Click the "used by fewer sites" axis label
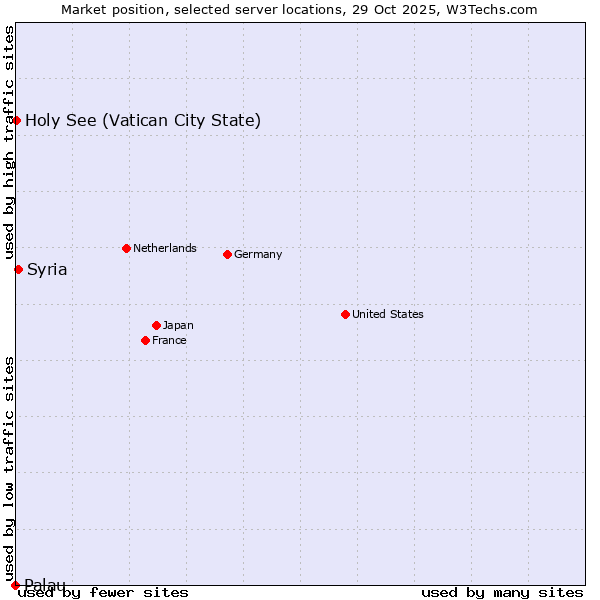This screenshot has width=600, height=600. [103, 592]
